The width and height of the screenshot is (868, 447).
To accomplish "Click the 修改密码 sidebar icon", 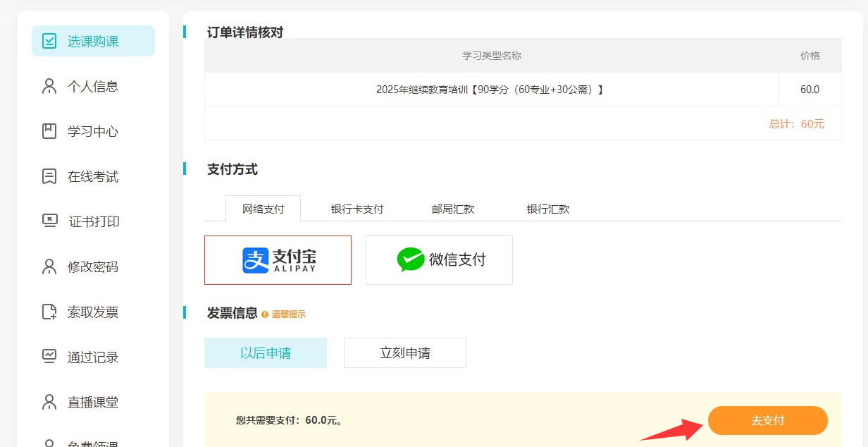I will pyautogui.click(x=48, y=267).
